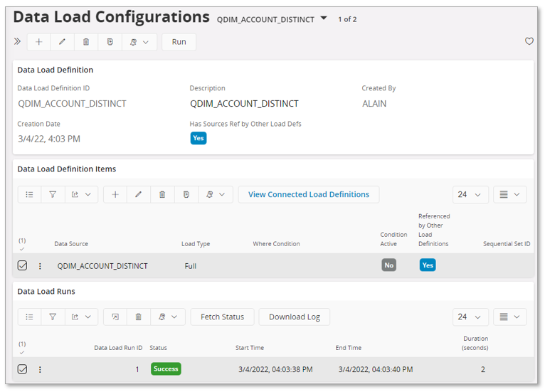Image resolution: width=545 pixels, height=392 pixels.
Task: Delete the selected data load run
Action: tap(139, 317)
